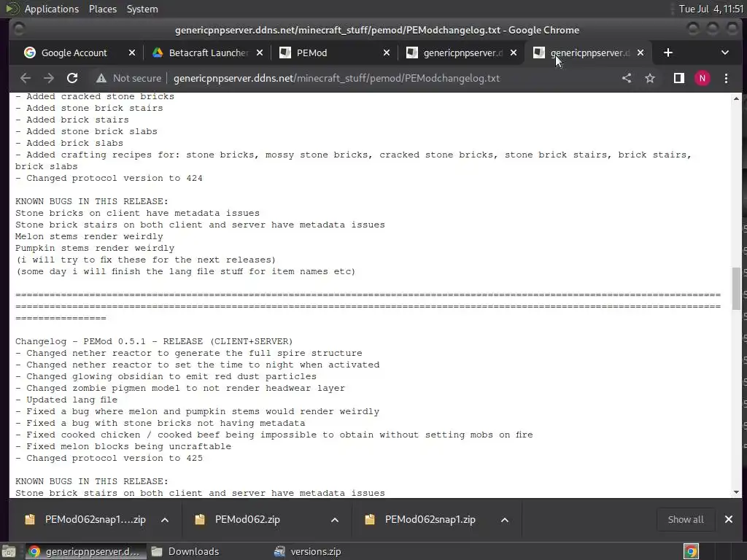This screenshot has width=747, height=560.
Task: Click the clock showing Tue Jul 4
Action: pos(711,9)
